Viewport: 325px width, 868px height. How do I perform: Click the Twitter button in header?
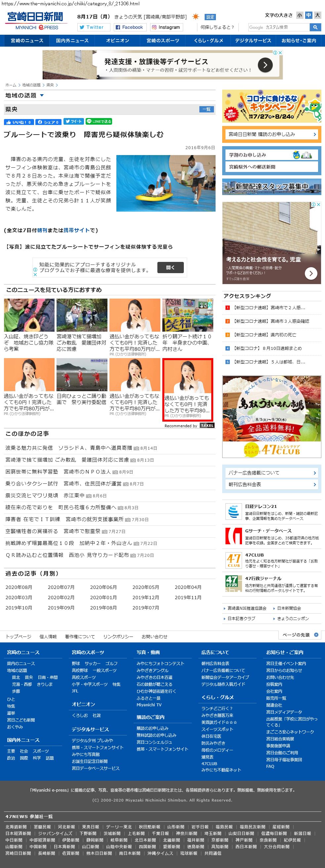(x=94, y=27)
